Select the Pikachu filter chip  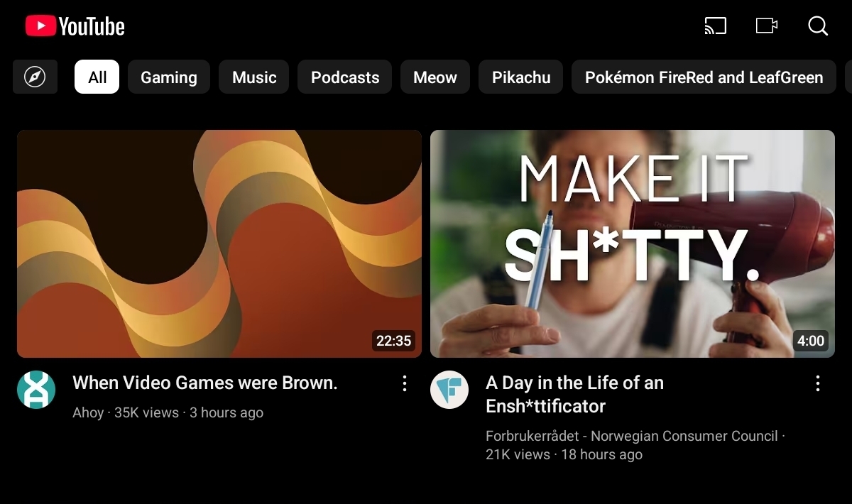pos(521,77)
